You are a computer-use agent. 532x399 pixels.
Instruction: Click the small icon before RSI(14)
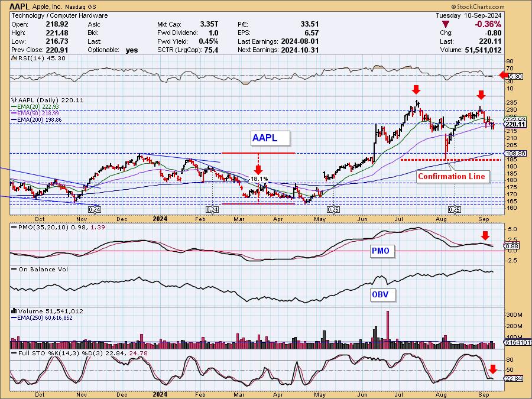click(x=14, y=58)
